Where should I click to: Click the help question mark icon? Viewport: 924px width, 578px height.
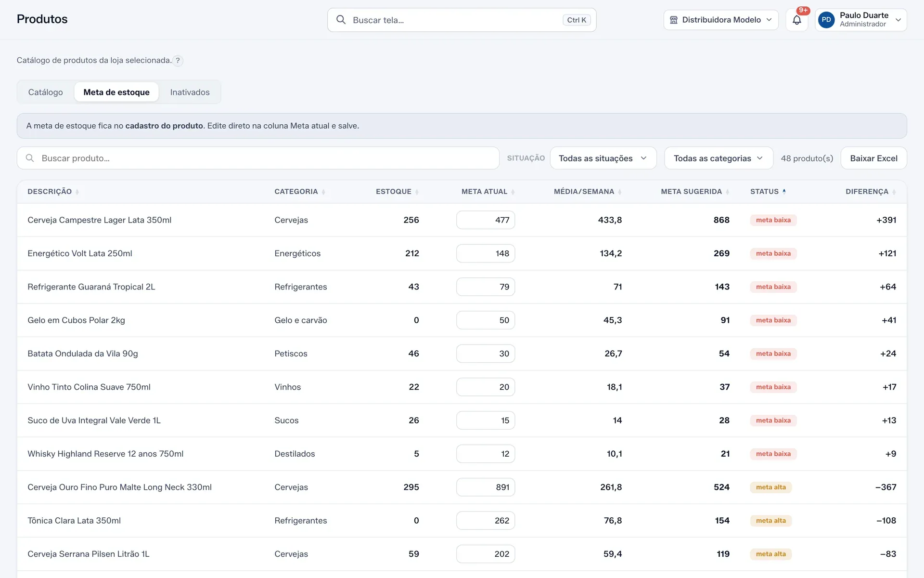pyautogui.click(x=178, y=61)
